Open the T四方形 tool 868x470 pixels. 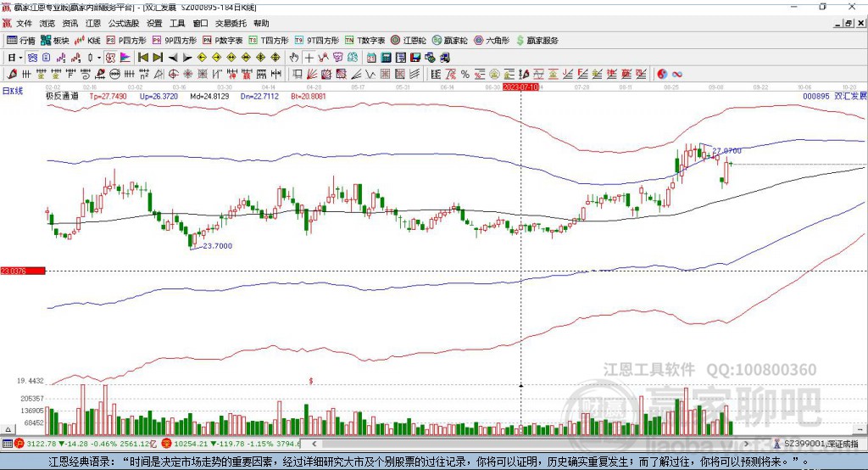click(x=269, y=41)
